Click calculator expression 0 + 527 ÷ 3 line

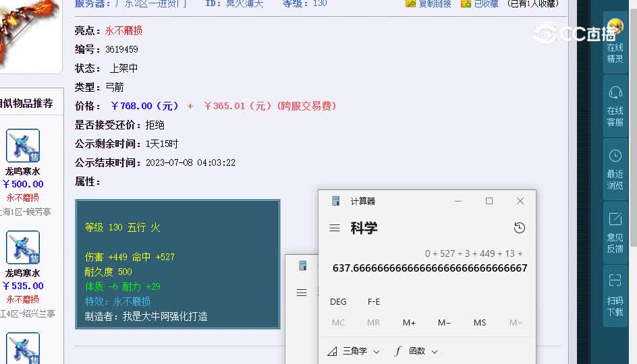pyautogui.click(x=474, y=253)
